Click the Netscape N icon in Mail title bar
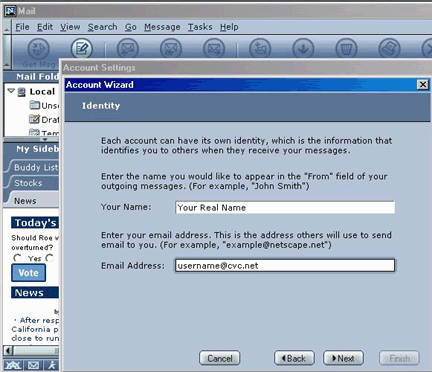Screen dimensions: 432x372 pyautogui.click(x=10, y=11)
